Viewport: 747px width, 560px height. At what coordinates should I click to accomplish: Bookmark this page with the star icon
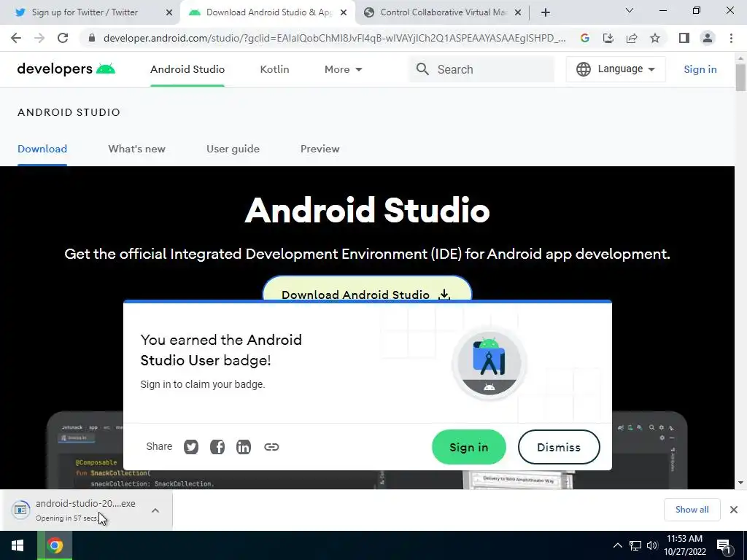point(655,38)
